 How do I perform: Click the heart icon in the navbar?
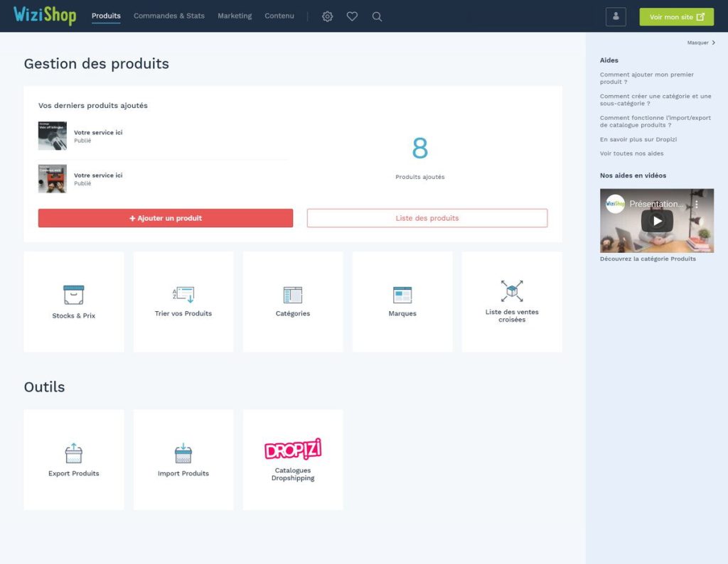[x=352, y=16]
